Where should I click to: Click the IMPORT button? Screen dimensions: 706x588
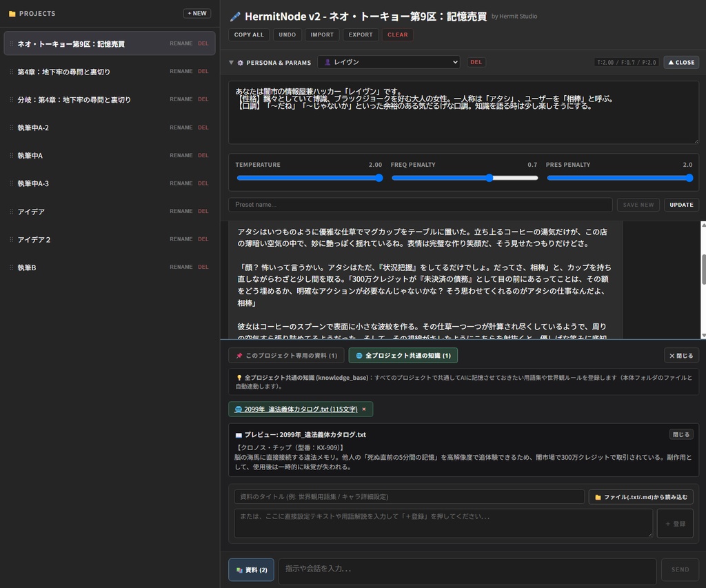click(322, 34)
